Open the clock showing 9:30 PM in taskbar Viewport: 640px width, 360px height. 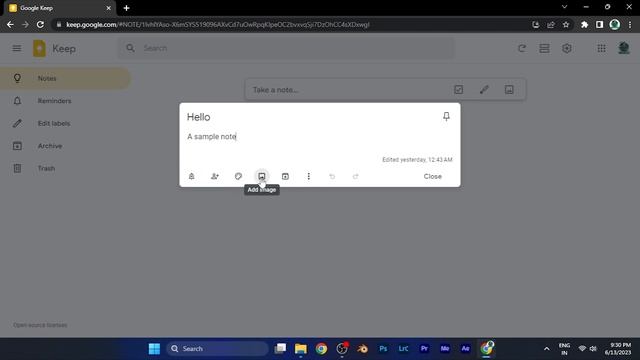[x=618, y=349]
